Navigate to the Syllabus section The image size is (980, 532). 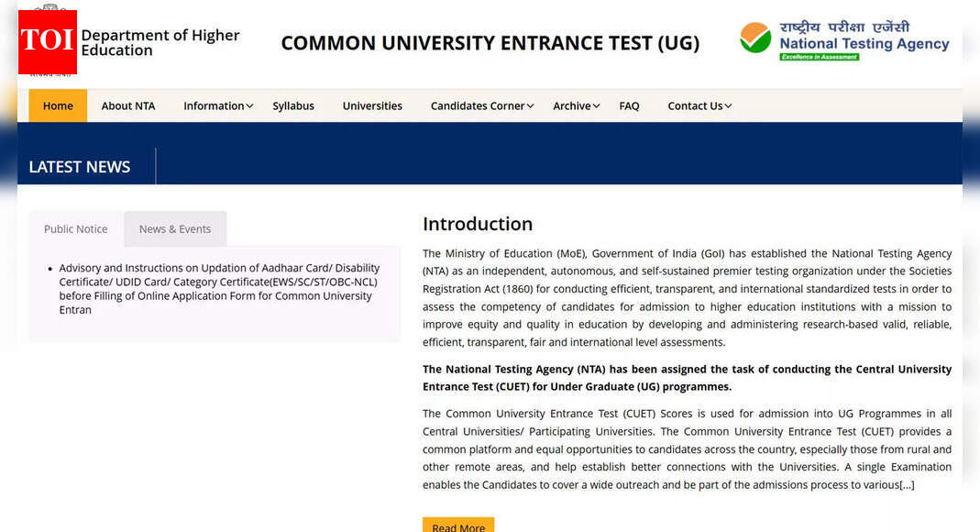[292, 105]
